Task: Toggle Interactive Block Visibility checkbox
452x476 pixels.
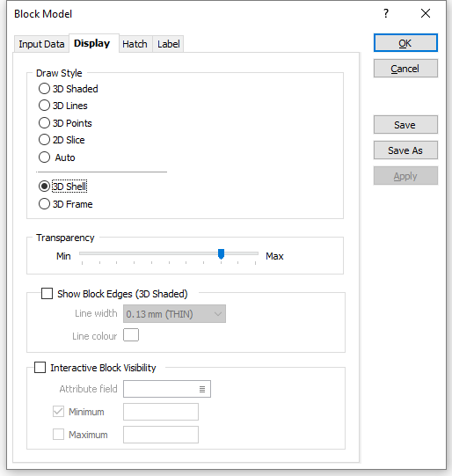Action: coord(40,367)
